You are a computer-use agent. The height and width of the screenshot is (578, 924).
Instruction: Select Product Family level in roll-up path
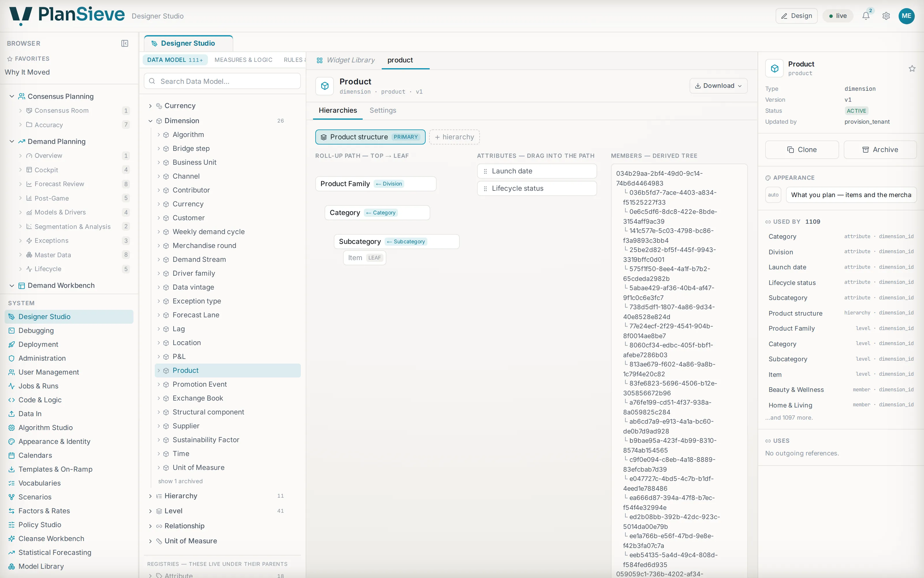coord(376,184)
